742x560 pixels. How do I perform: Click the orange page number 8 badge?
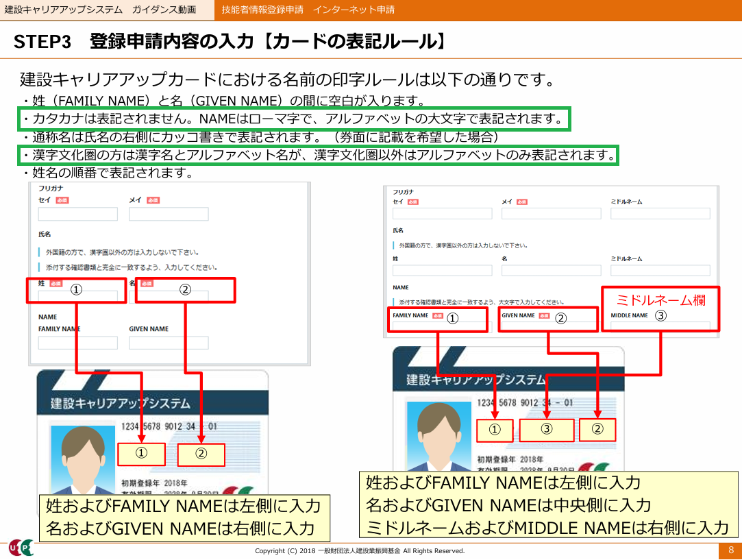[730, 550]
